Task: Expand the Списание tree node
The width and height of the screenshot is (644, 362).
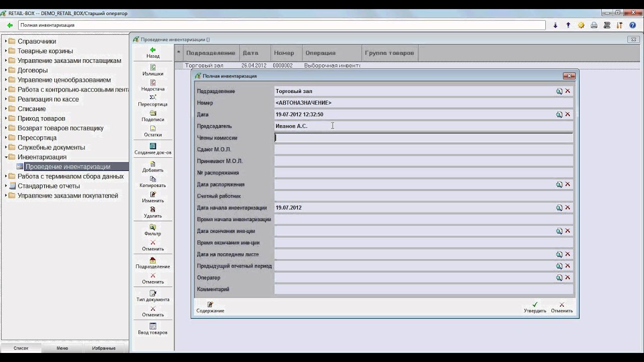Action: pyautogui.click(x=6, y=109)
